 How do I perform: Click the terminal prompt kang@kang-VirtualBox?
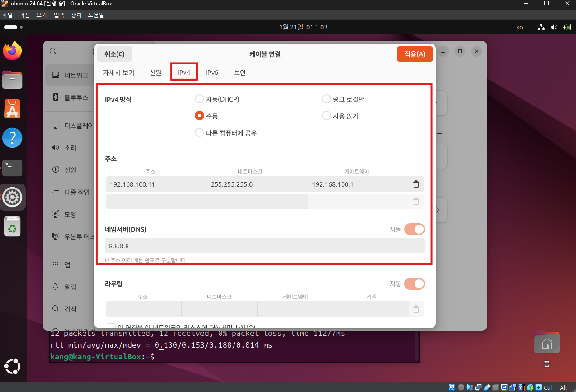pos(96,357)
